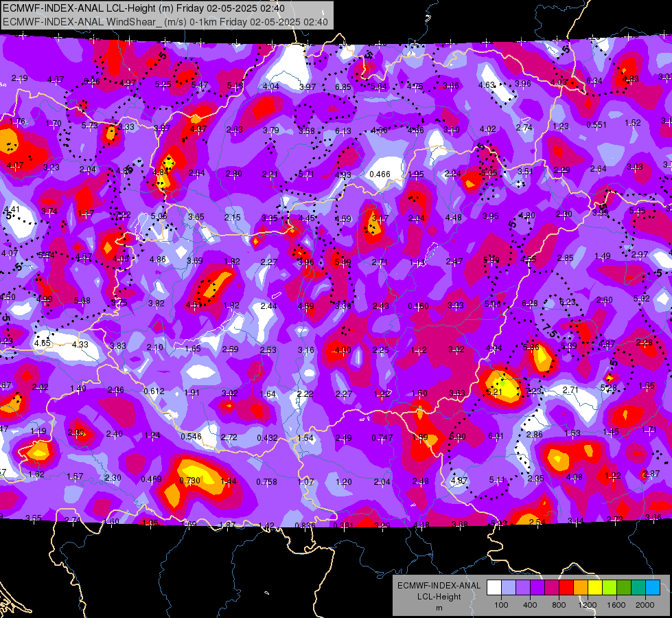Click the wind shear value 0.432

click(x=267, y=438)
